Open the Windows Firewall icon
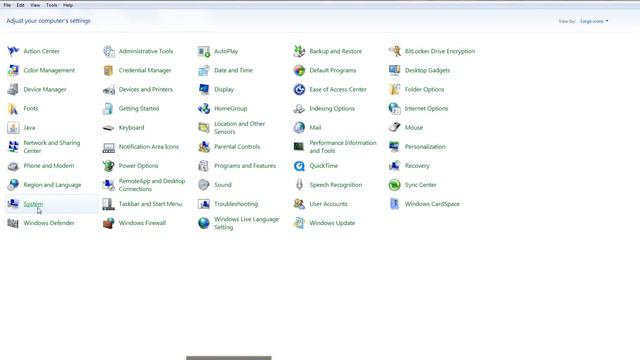This screenshot has width=640, height=360. pyautogui.click(x=109, y=223)
